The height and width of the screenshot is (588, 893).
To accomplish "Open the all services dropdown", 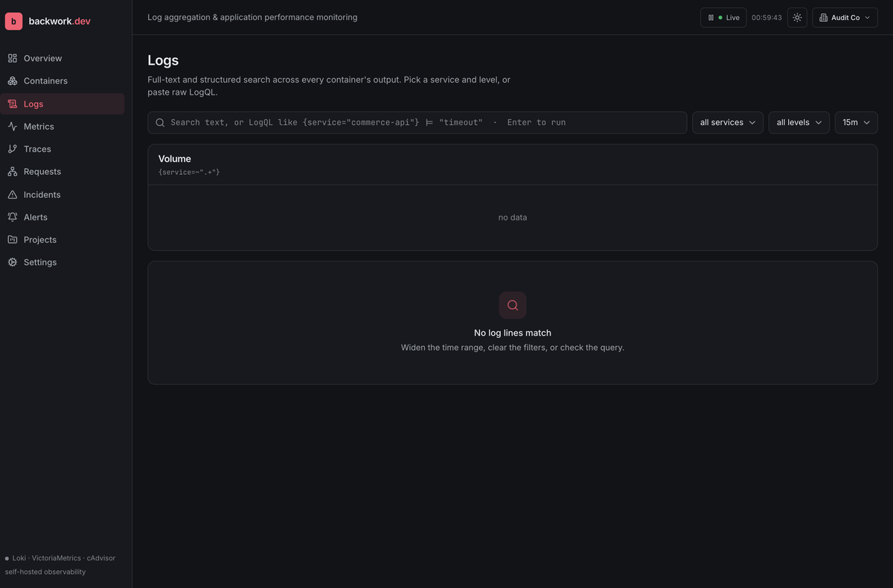I will click(728, 123).
